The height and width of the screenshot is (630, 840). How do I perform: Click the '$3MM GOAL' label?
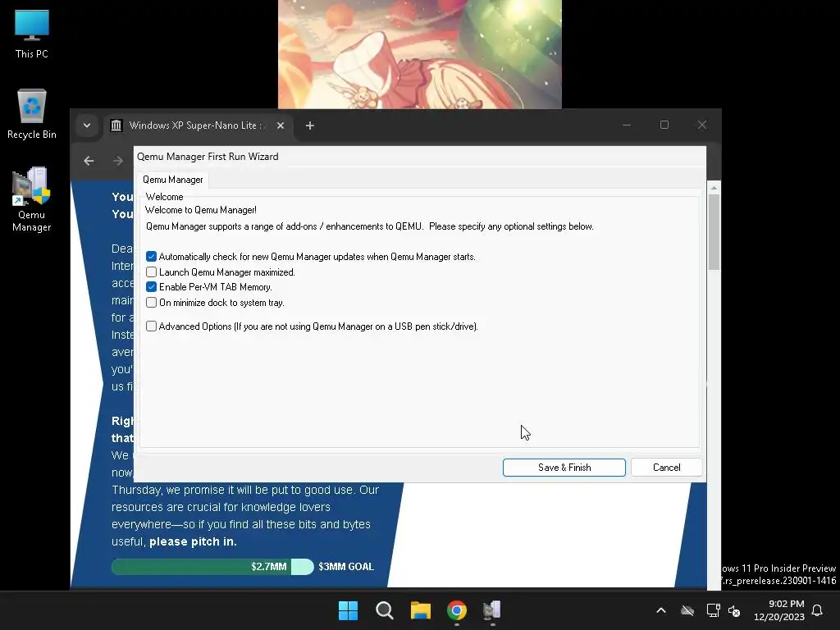pos(346,567)
